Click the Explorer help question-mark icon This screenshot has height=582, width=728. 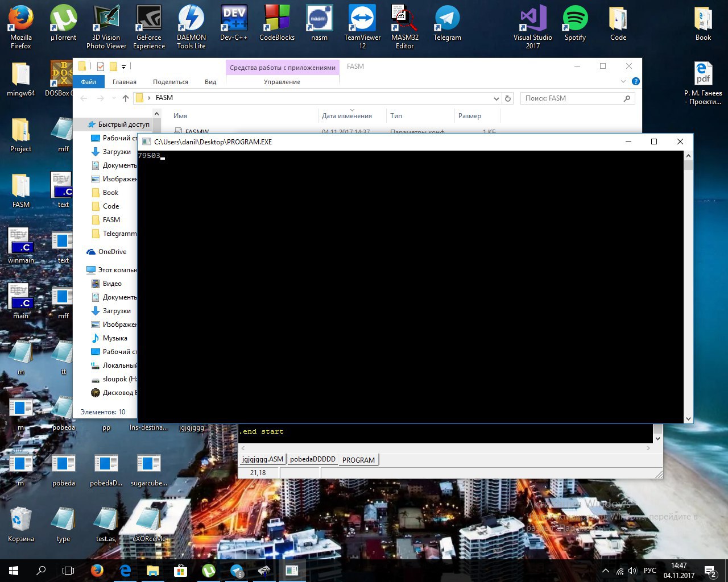tap(636, 81)
